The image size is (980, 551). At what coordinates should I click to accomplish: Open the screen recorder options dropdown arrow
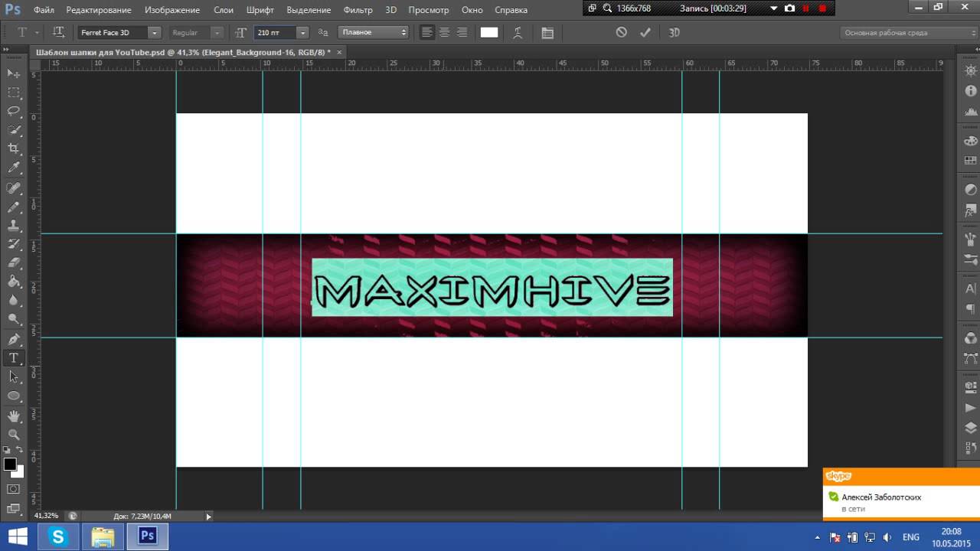tap(773, 8)
